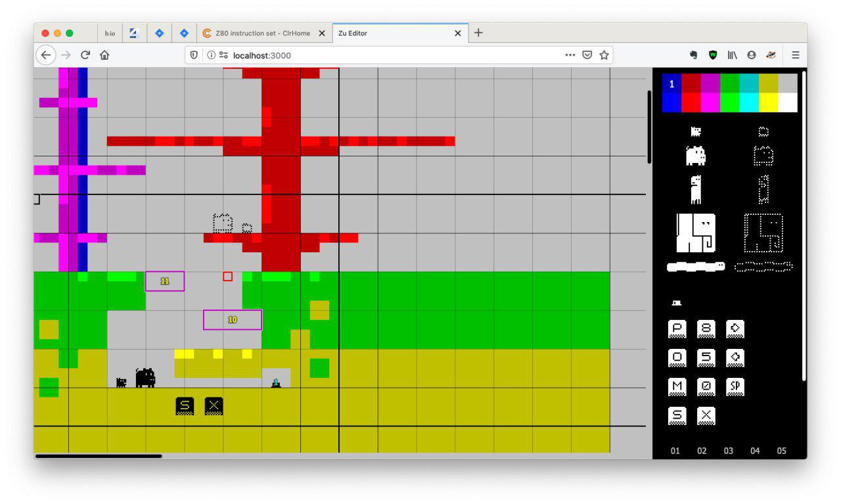
Task: Click the marker labeled 11 on canvas
Action: [x=164, y=281]
